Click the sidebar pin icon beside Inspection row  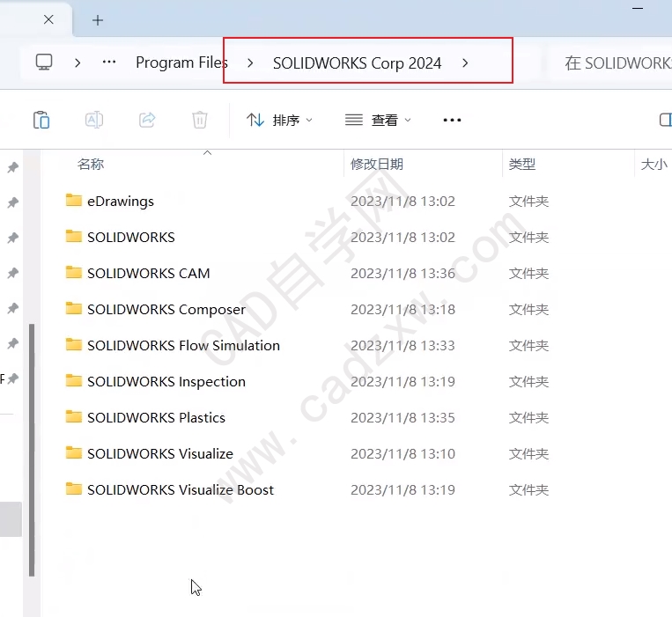13,379
